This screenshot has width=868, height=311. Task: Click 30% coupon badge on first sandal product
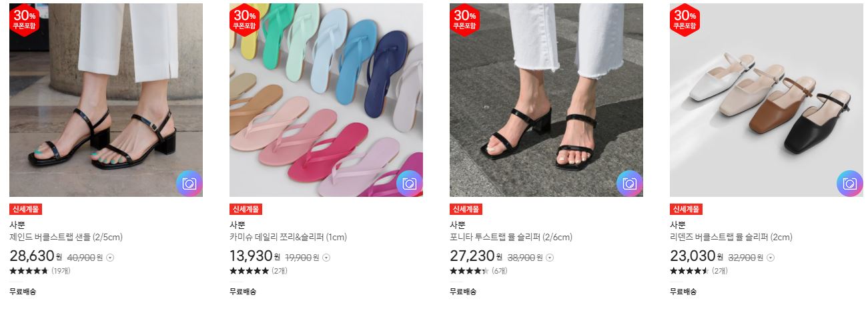tap(25, 20)
